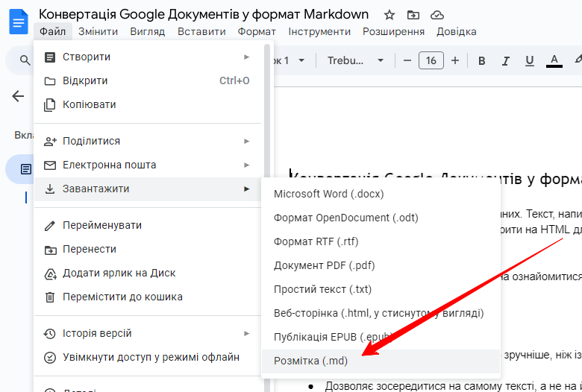Choose Відкрити from the File menu
Viewport: 582px width, 392px height.
coord(148,80)
